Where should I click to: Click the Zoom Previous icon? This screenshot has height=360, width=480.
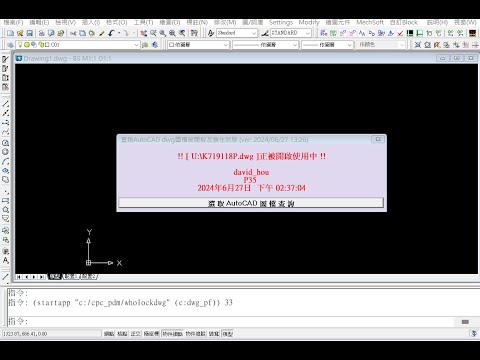[x=182, y=33]
